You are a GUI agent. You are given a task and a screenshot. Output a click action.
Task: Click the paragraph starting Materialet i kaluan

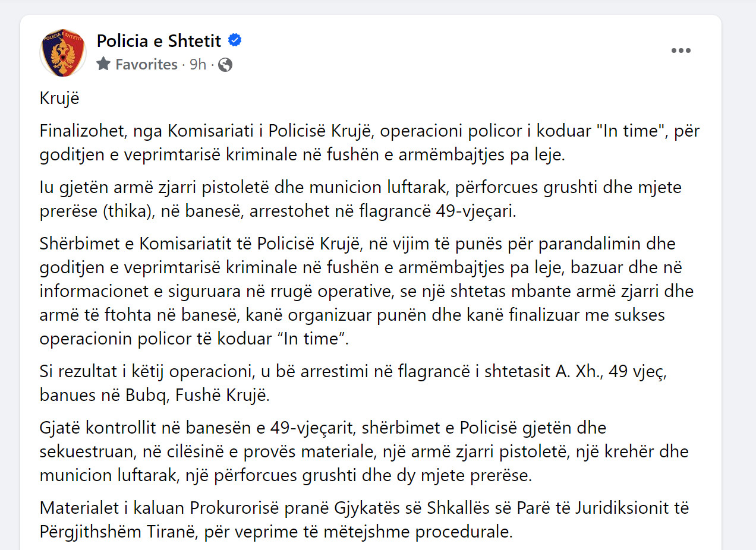[x=364, y=520]
